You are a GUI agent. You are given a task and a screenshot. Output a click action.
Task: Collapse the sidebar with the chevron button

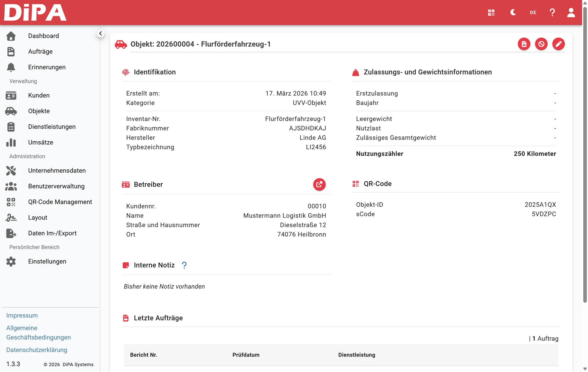(x=101, y=33)
